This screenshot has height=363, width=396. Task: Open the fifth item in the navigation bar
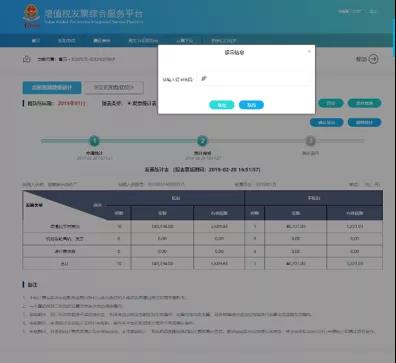coord(185,41)
